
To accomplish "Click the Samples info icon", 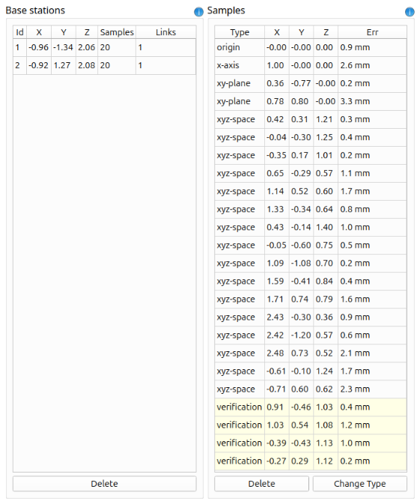I will point(410,12).
